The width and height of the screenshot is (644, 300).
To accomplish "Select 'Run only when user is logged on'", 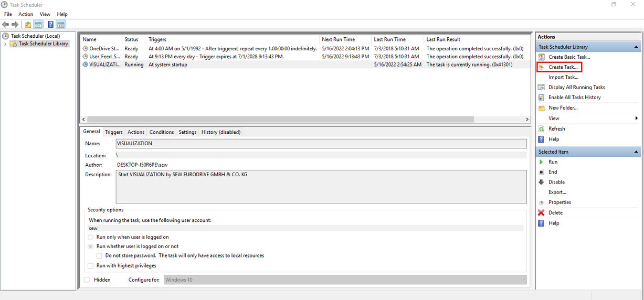I will coord(91,237).
